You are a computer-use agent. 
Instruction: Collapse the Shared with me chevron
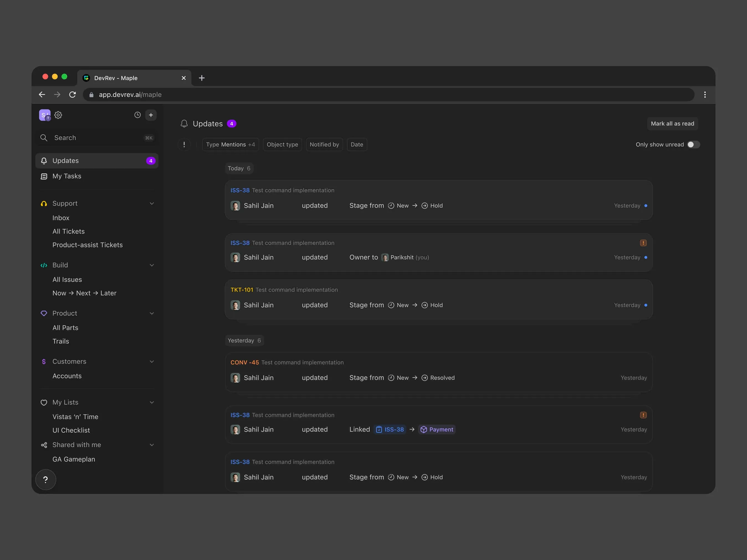(152, 445)
